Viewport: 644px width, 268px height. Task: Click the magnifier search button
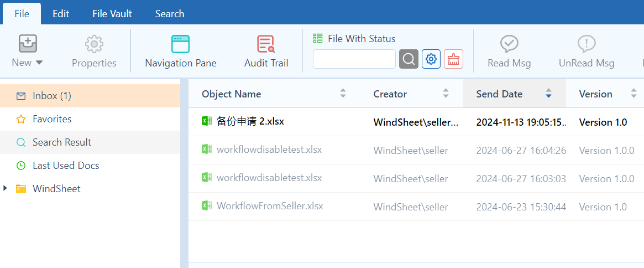pos(409,59)
